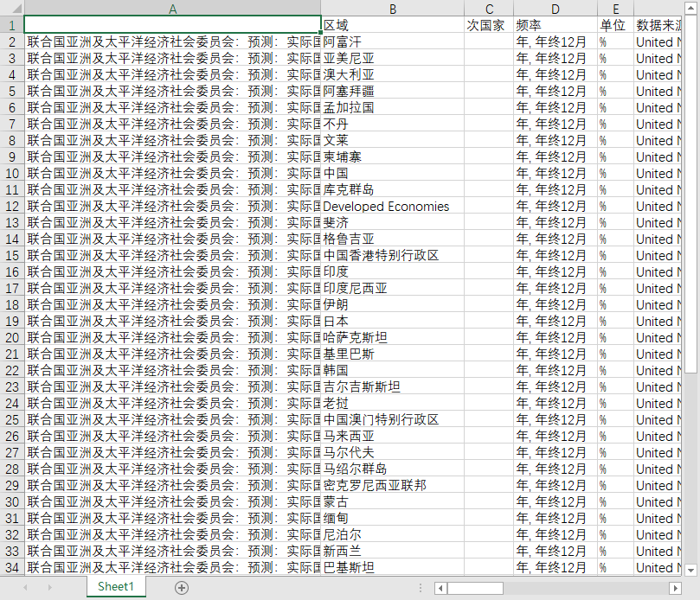Click vertical scrollbar up arrow
This screenshot has width=700, height=600.
click(690, 8)
